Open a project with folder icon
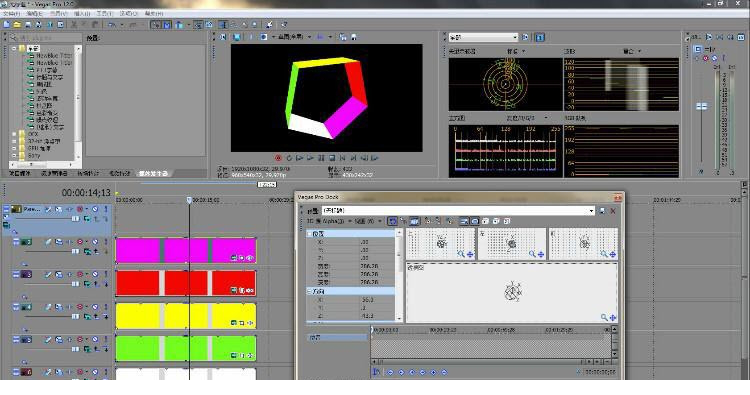Image resolution: width=750 pixels, height=395 pixels. [x=17, y=24]
